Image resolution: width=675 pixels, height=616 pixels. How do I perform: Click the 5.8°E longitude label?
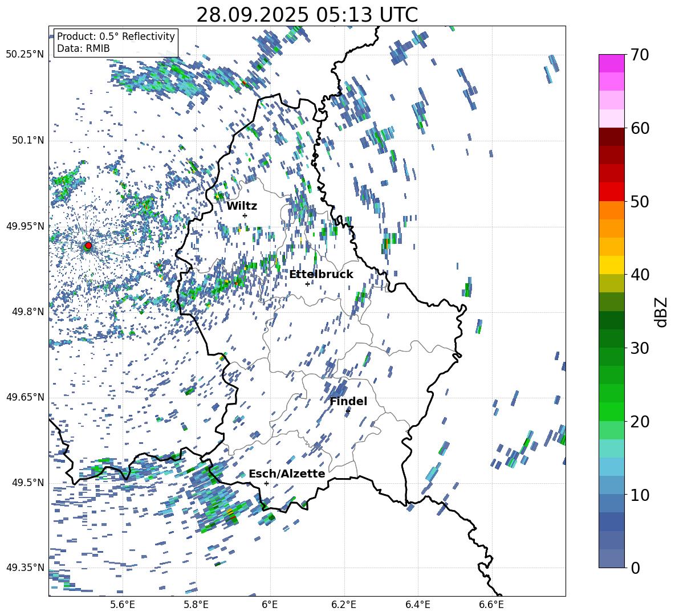click(x=196, y=605)
